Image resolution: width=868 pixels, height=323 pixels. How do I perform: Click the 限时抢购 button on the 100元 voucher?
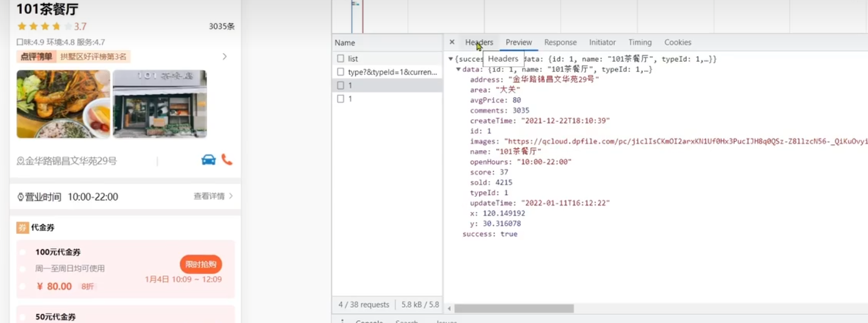[201, 264]
